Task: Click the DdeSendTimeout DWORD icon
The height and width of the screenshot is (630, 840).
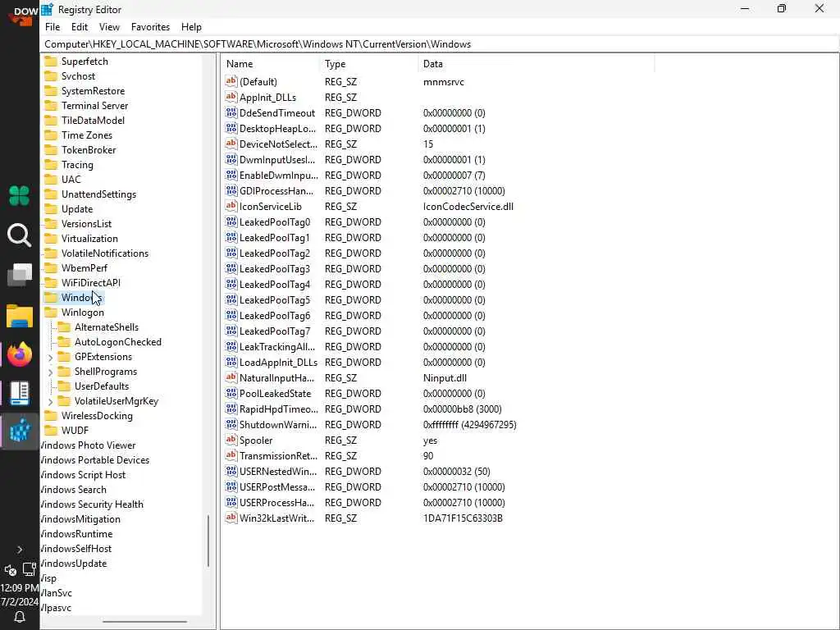Action: [x=231, y=112]
